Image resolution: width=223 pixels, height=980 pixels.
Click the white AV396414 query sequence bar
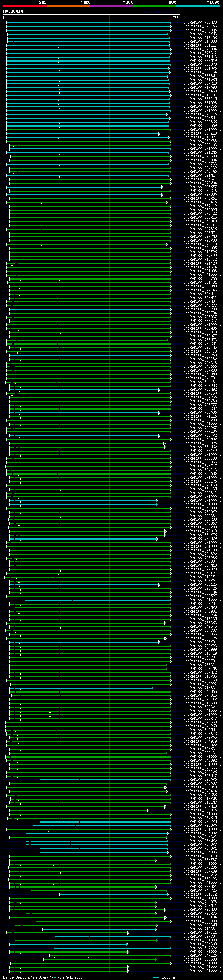92,14
